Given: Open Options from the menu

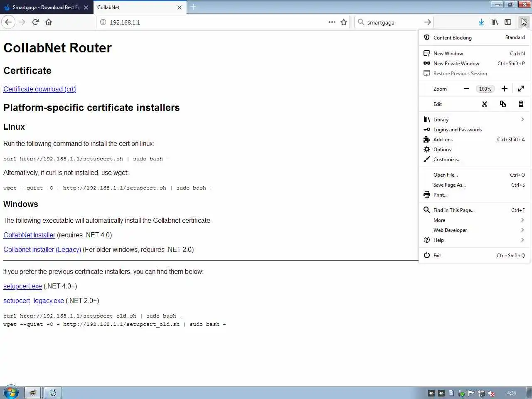Looking at the screenshot, I should (474, 150).
